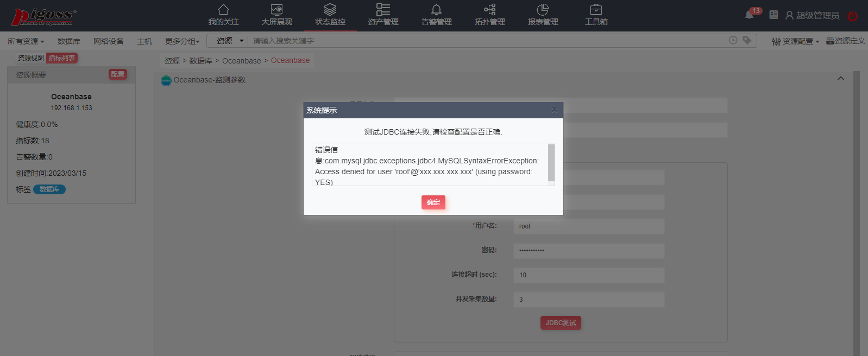Click the 用户名 field with root

pyautogui.click(x=589, y=226)
